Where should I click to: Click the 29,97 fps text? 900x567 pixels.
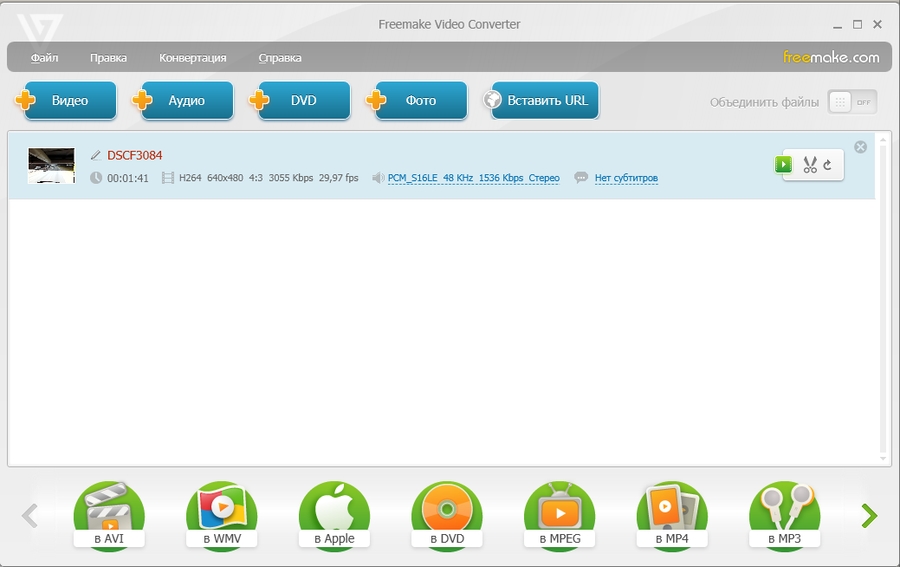click(x=339, y=178)
